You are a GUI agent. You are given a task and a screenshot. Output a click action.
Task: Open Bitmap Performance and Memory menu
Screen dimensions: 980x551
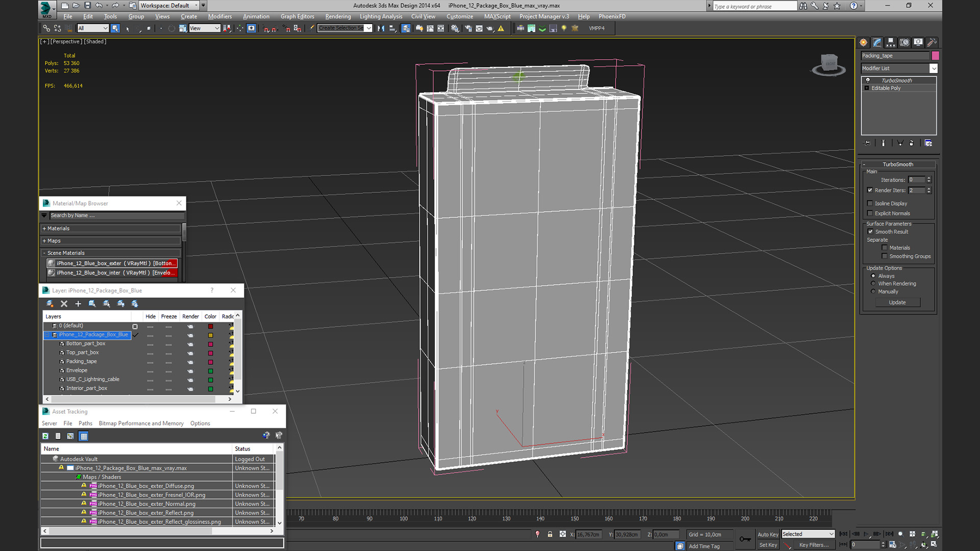[141, 423]
